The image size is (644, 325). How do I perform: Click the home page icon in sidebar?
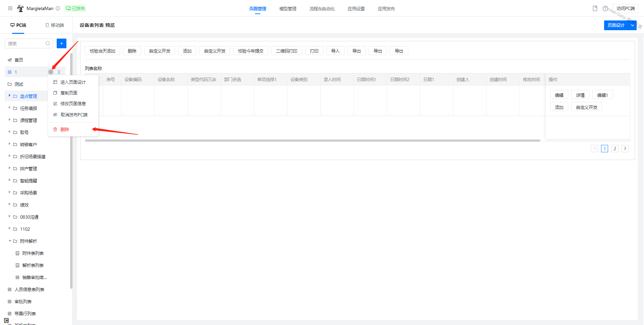coord(10,60)
